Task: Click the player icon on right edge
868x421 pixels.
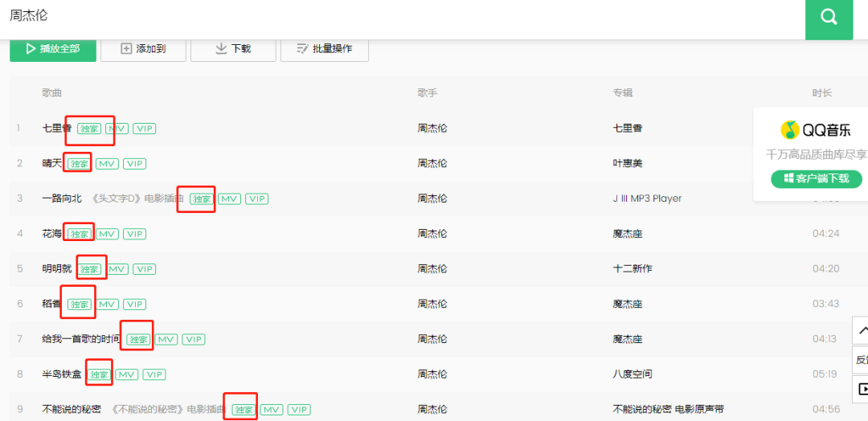Action: pos(861,388)
